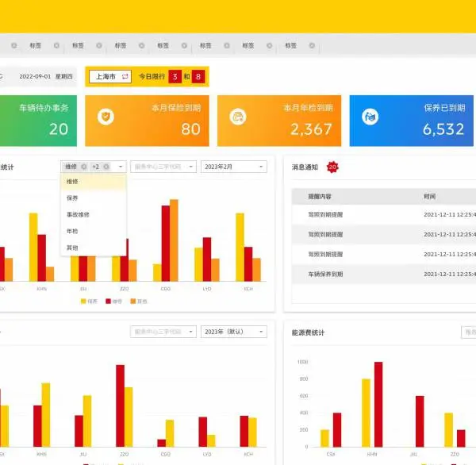
Task: Click tallest red ZZO bar in lower-left chart
Action: (121, 405)
